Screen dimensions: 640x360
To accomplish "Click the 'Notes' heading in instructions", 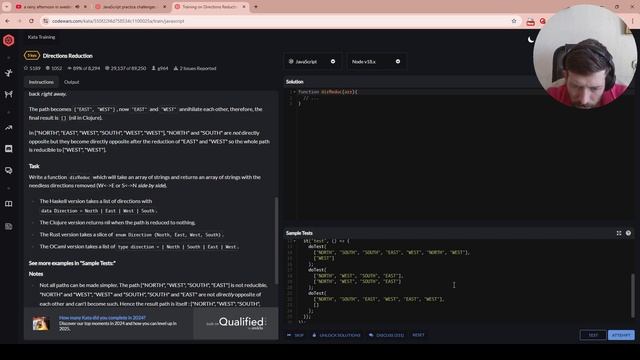I will click(36, 274).
